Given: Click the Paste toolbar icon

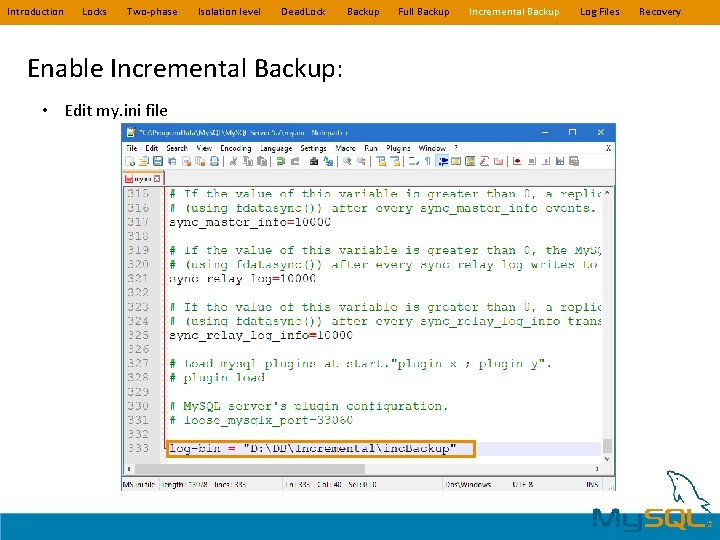Looking at the screenshot, I should click(x=262, y=161).
